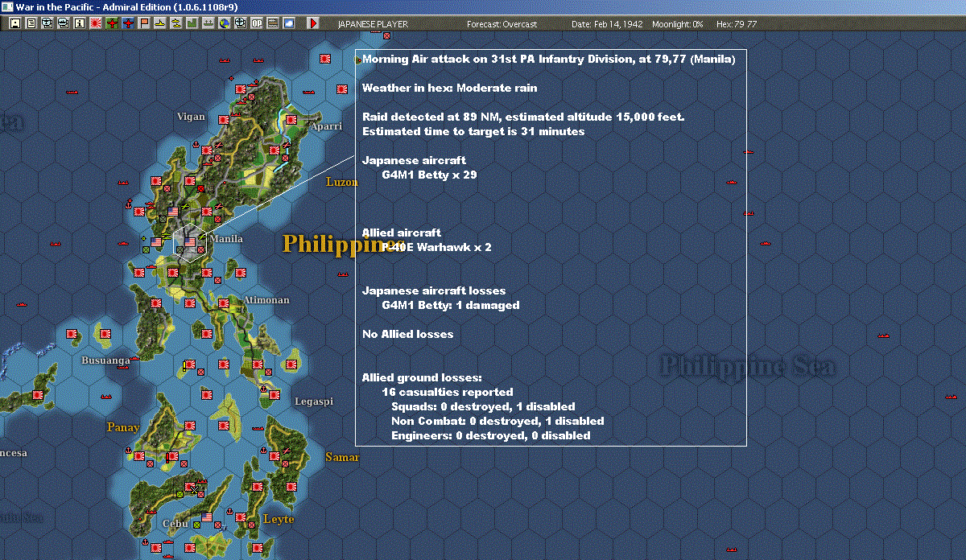Click the Busuanga label on the map
This screenshot has height=560, width=966.
(105, 360)
